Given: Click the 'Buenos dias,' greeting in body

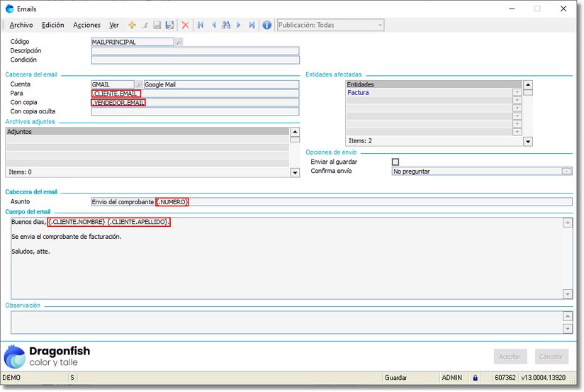Looking at the screenshot, I should point(28,222).
